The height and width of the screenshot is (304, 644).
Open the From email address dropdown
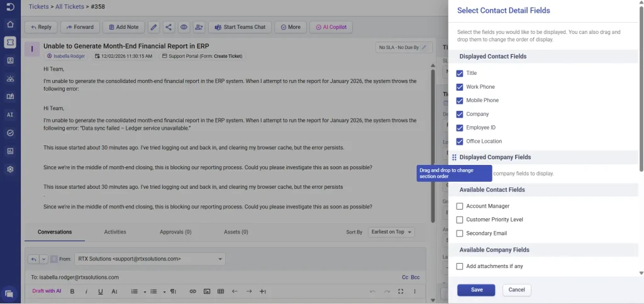(150, 259)
